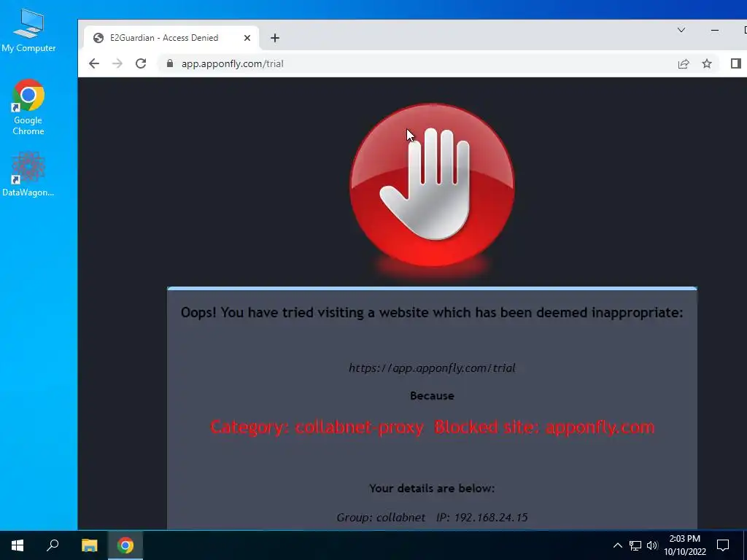Click Chrome icon in the taskbar
This screenshot has height=560, width=747.
125,545
